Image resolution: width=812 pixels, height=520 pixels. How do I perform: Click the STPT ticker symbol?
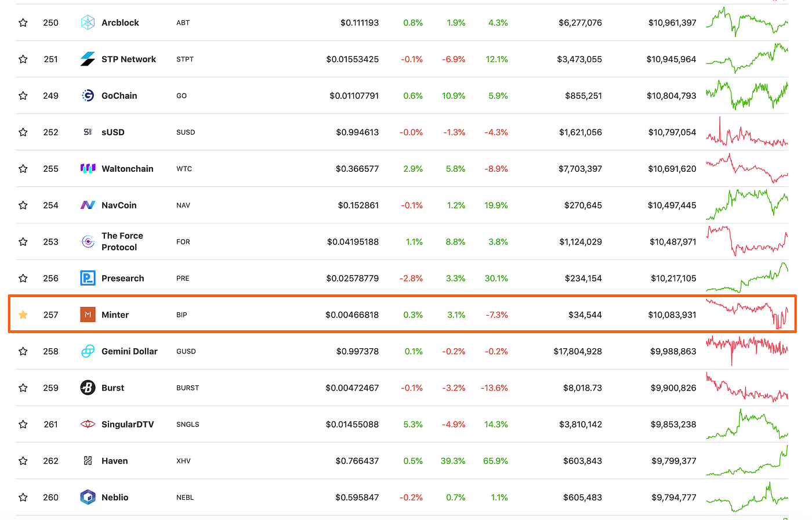[x=185, y=59]
